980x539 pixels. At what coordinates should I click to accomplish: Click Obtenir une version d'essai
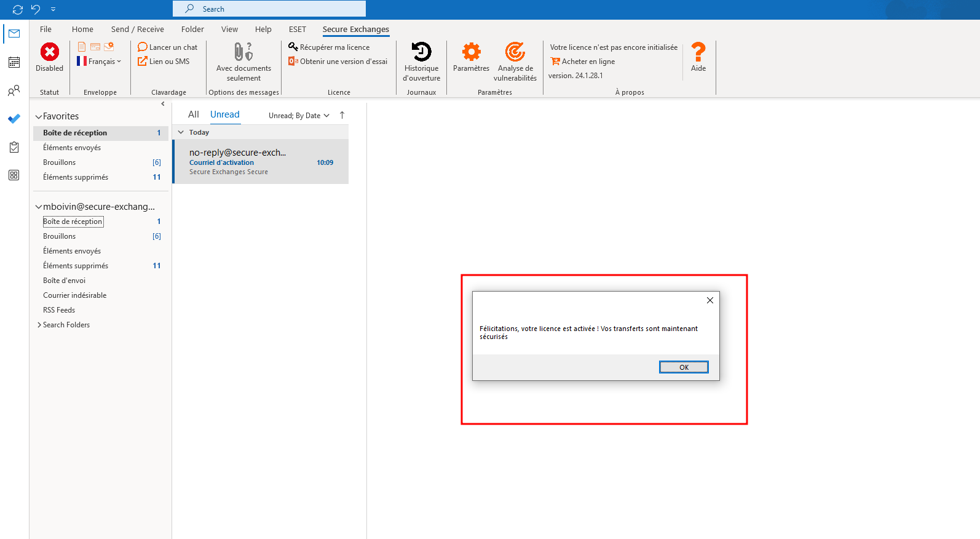pyautogui.click(x=338, y=62)
